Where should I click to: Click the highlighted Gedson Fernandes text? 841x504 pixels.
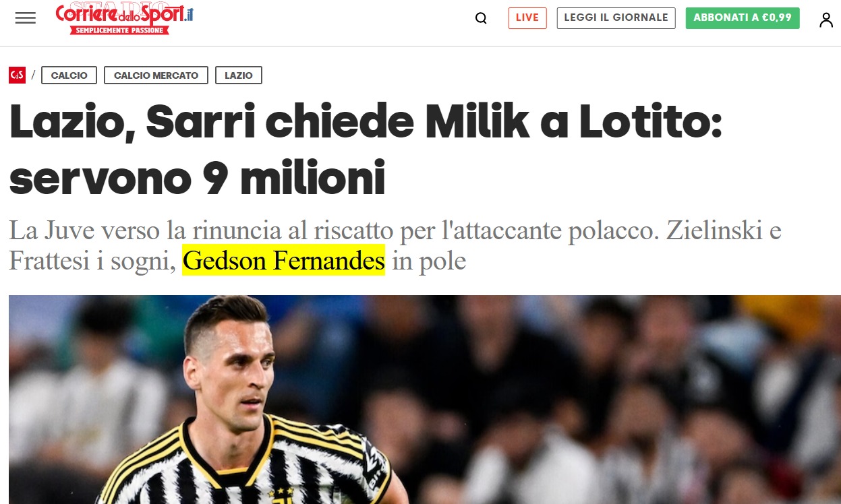(283, 260)
